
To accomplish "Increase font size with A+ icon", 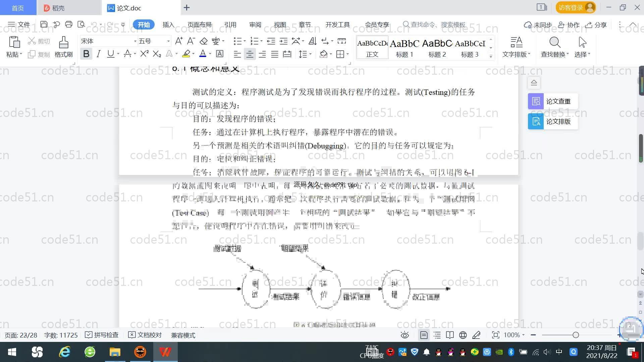I will (x=179, y=41).
